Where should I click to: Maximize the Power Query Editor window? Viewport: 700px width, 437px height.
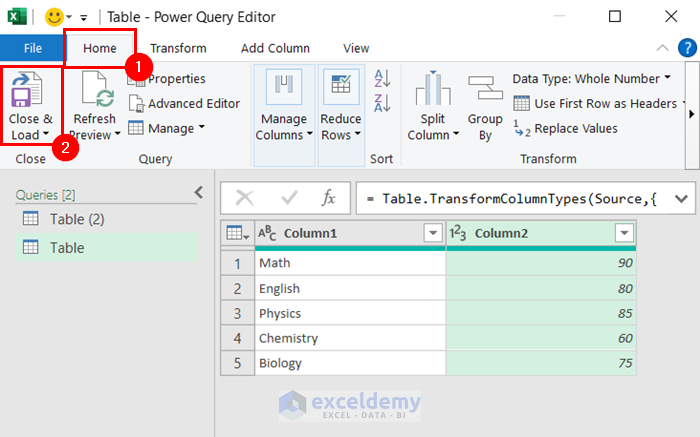point(615,17)
